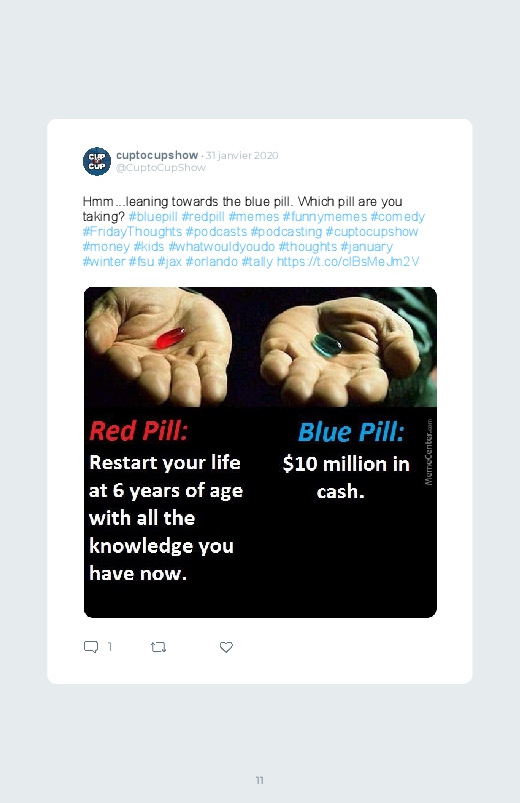Open the #whatwouldyoudo hashtag
The width and height of the screenshot is (520, 803).
coord(222,246)
